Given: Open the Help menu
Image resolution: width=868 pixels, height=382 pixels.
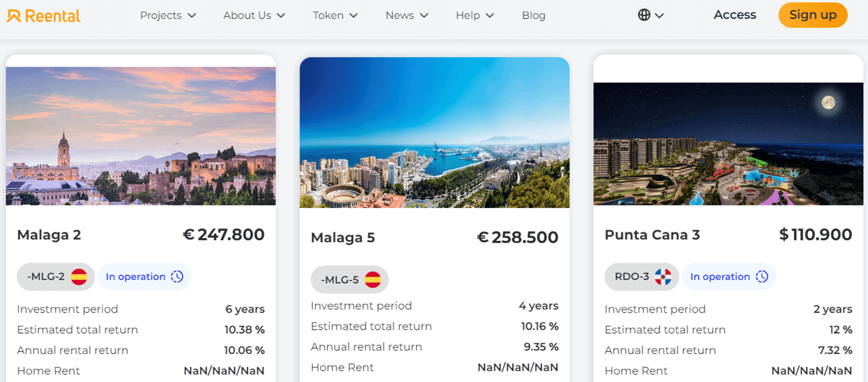Looking at the screenshot, I should (x=475, y=15).
